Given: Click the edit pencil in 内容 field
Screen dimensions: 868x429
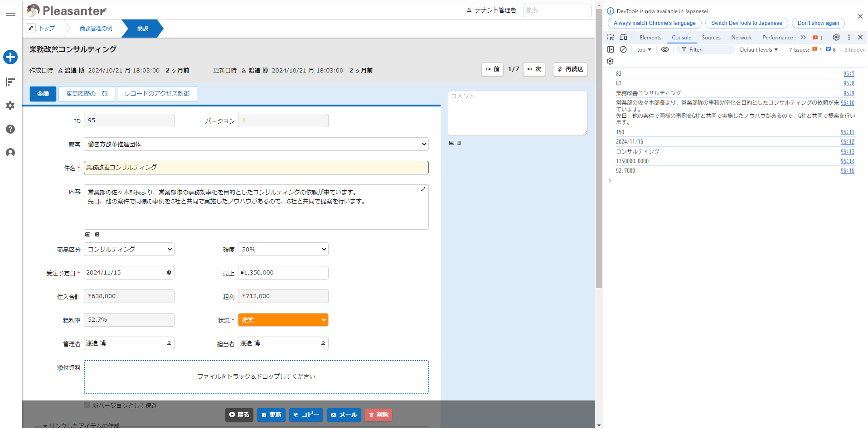Looking at the screenshot, I should pyautogui.click(x=423, y=189).
